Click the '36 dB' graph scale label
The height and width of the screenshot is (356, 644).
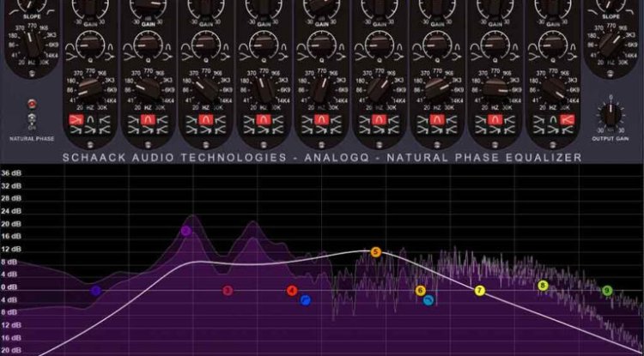tap(11, 173)
